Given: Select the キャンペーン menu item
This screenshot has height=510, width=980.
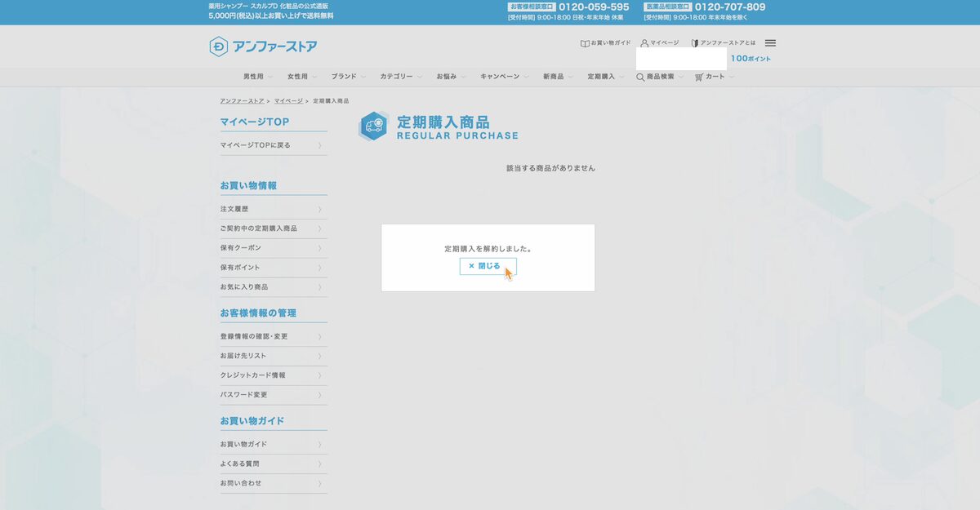Looking at the screenshot, I should pos(502,76).
